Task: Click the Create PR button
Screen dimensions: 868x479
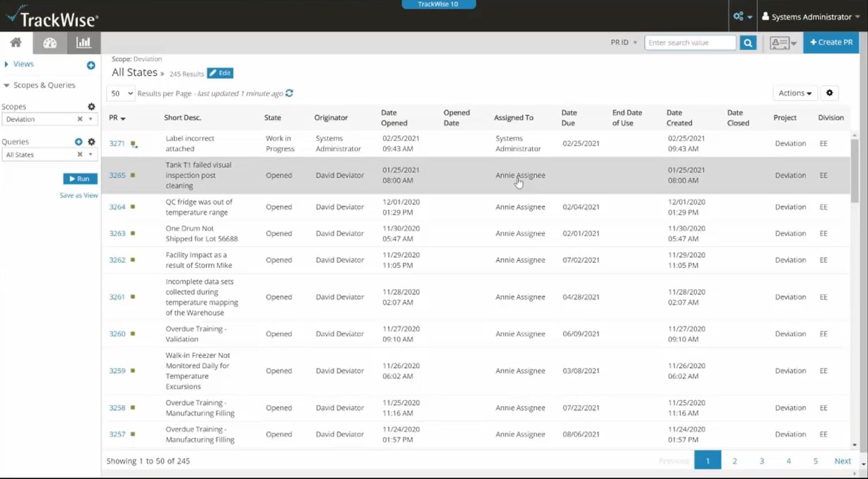Action: tap(831, 42)
